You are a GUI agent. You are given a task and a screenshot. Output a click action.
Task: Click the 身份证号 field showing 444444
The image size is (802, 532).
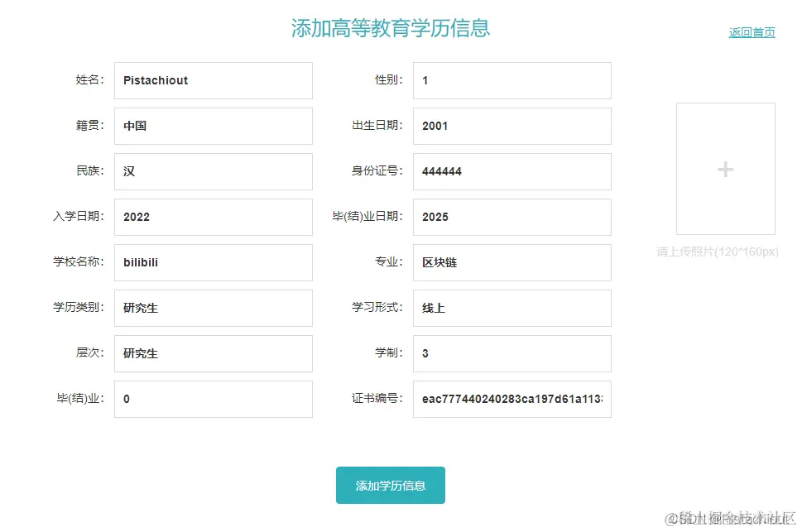point(511,171)
